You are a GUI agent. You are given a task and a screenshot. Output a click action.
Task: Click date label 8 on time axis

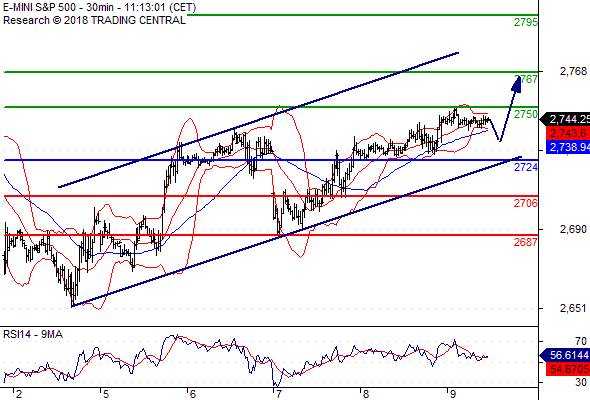366,394
